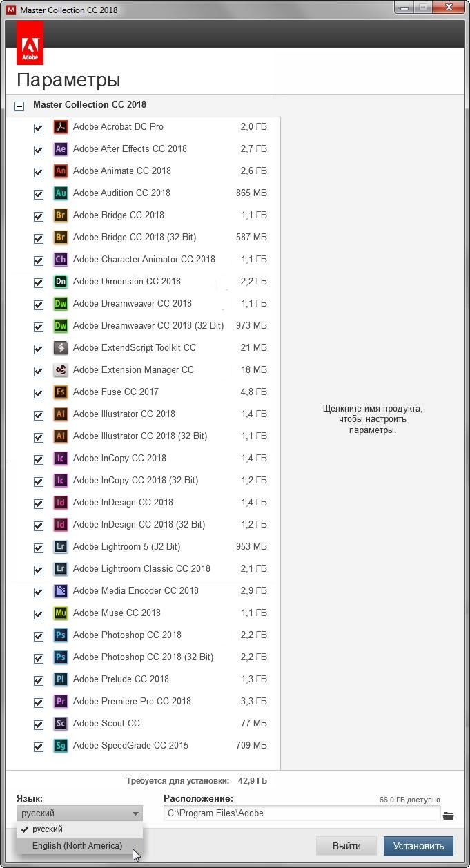Screen dimensions: 470x868
Task: Uncheck the Adobe Animate CC 2018 checkbox
Action: tap(39, 172)
